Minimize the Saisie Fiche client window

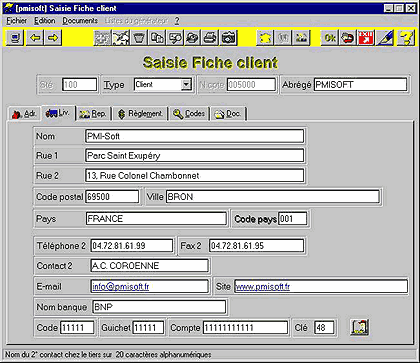388,9
